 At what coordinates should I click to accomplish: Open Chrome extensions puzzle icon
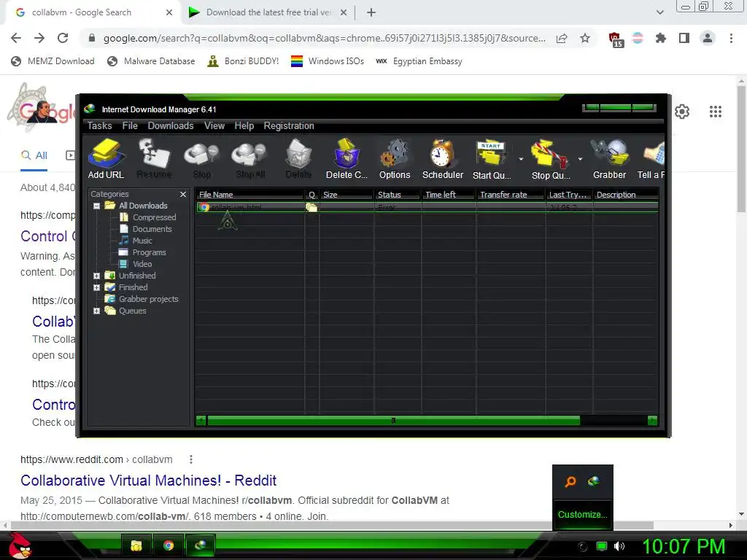click(660, 38)
